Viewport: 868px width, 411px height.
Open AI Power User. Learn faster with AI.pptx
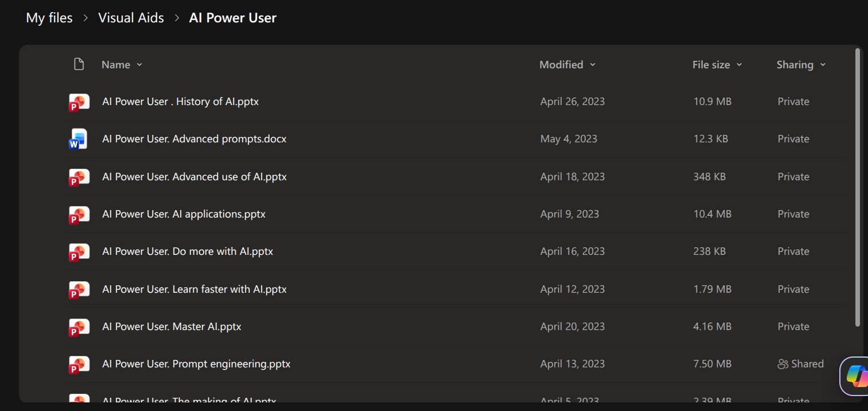tap(194, 289)
